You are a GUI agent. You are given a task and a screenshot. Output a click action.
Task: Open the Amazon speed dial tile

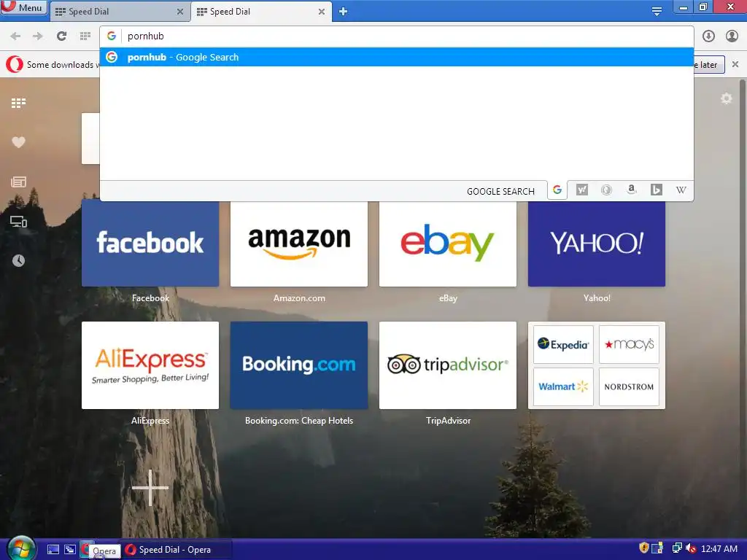coord(299,244)
